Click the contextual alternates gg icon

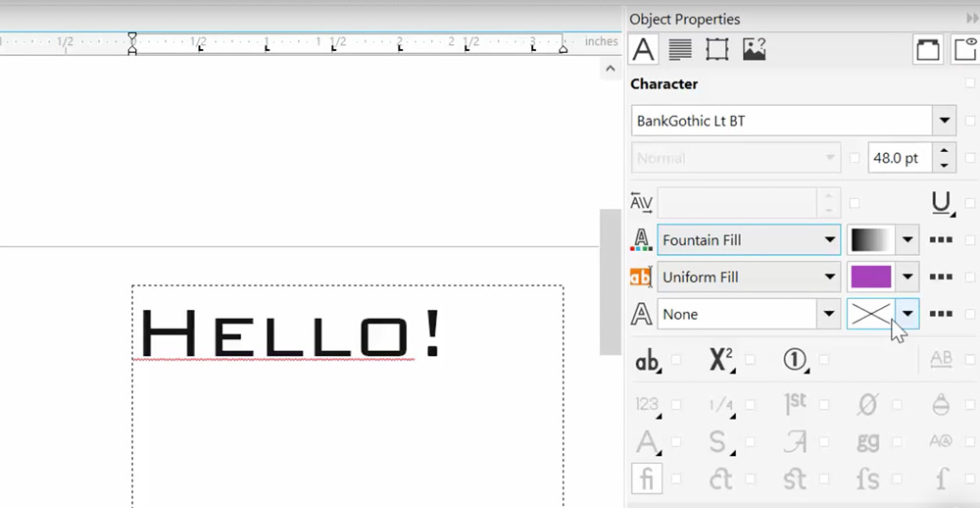click(x=867, y=441)
